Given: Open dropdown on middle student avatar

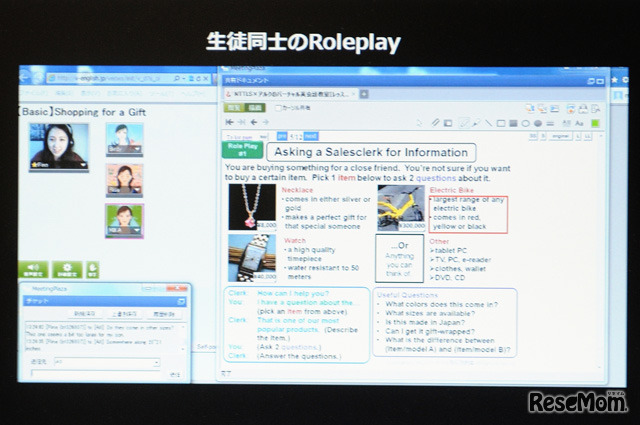Looking at the screenshot, I should click(137, 190).
